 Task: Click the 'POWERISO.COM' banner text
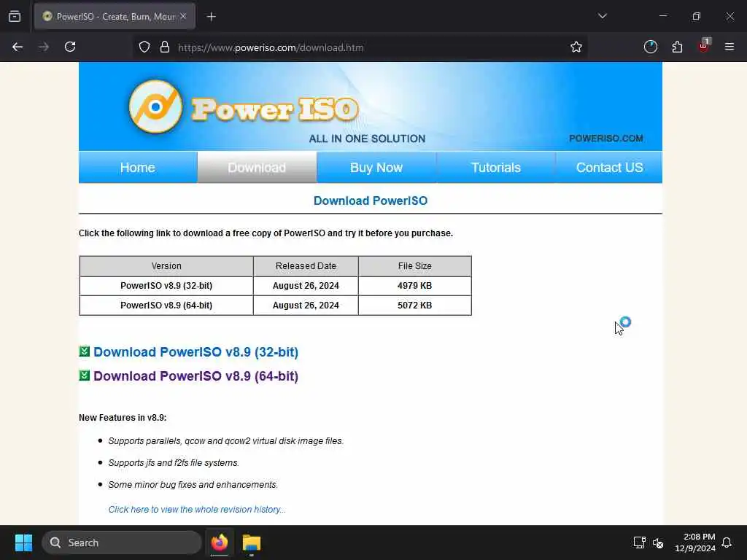[606, 139]
